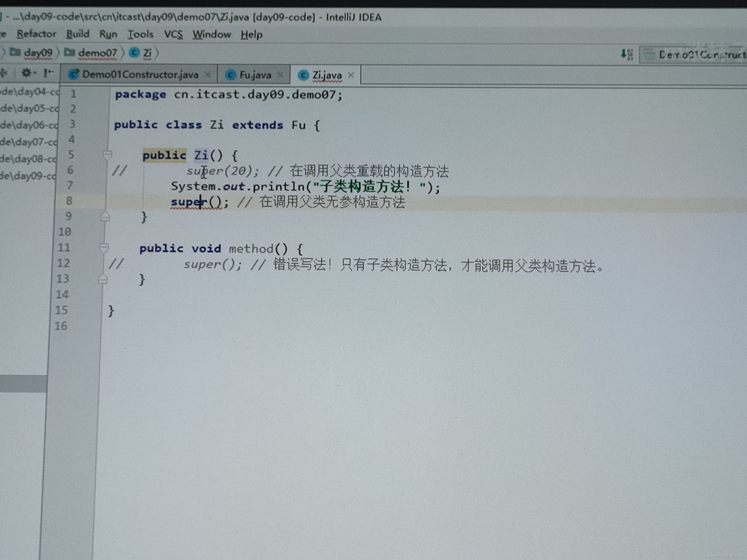Click parent class Fu after extends
Viewport: 747px width, 560px height.
[299, 125]
